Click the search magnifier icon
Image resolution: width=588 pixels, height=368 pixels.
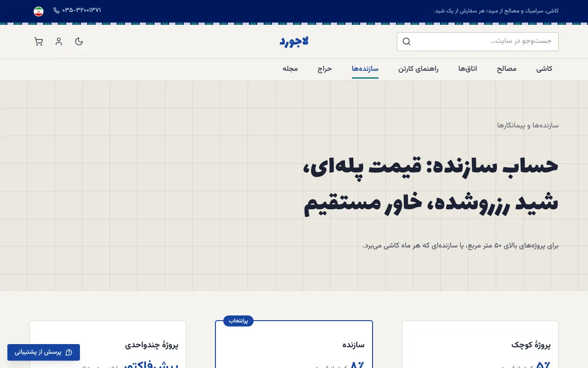coord(407,41)
